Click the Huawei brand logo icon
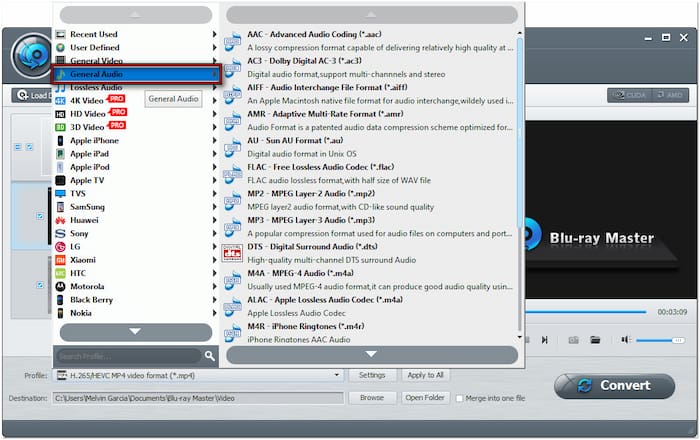This screenshot has width=700, height=440. 60,220
